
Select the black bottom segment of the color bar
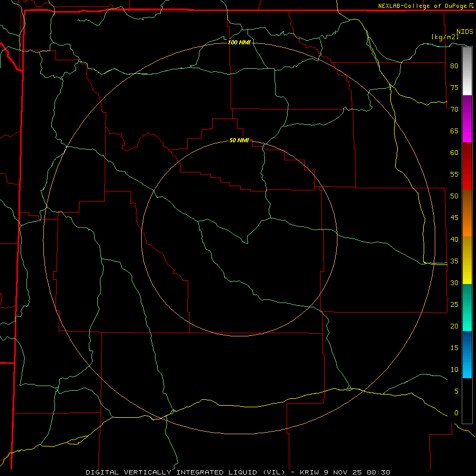click(x=467, y=401)
